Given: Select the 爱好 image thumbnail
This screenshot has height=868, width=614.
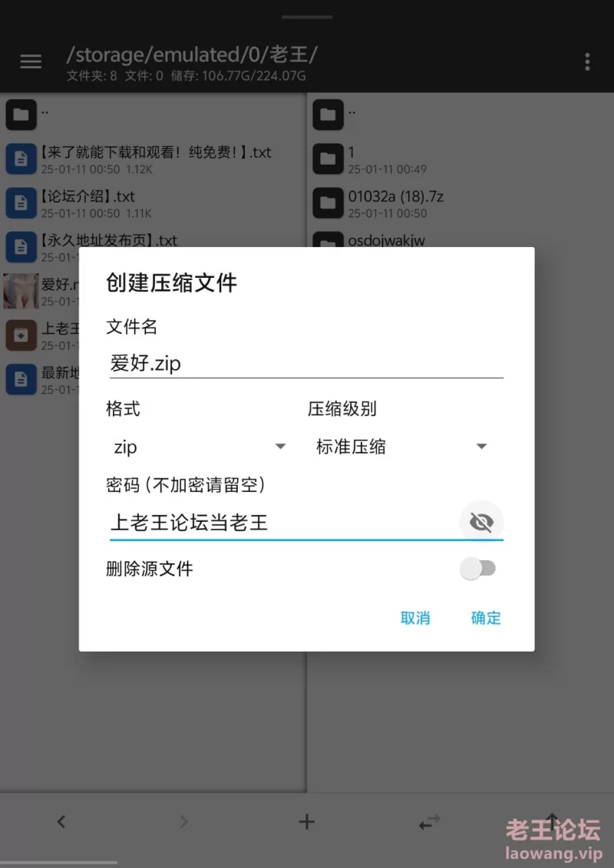Looking at the screenshot, I should [21, 291].
